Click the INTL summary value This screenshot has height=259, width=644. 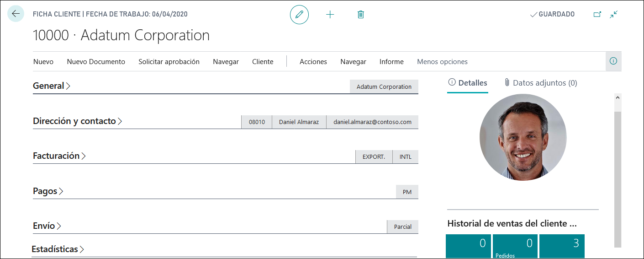[x=406, y=157]
